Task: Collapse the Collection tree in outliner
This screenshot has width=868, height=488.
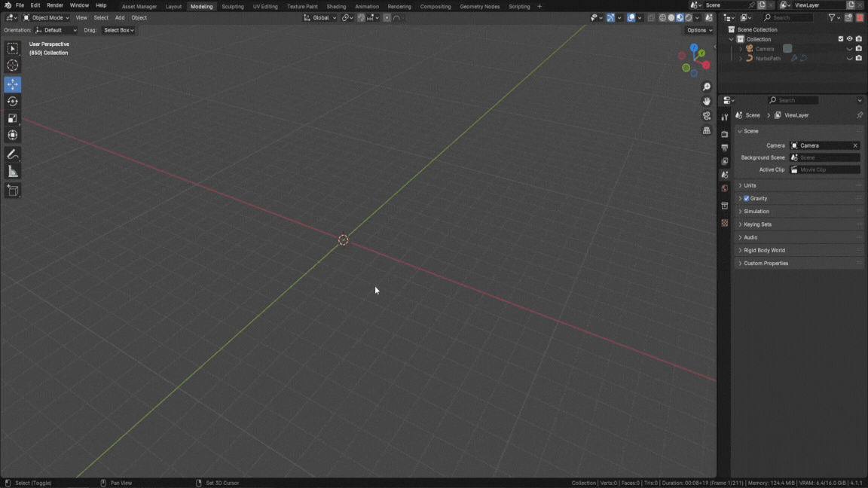Action: [732, 39]
